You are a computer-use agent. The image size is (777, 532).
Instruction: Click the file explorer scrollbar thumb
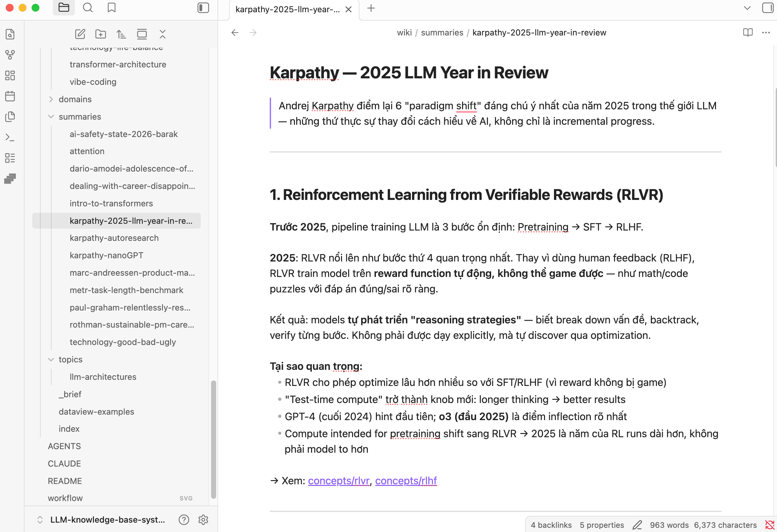[213, 439]
